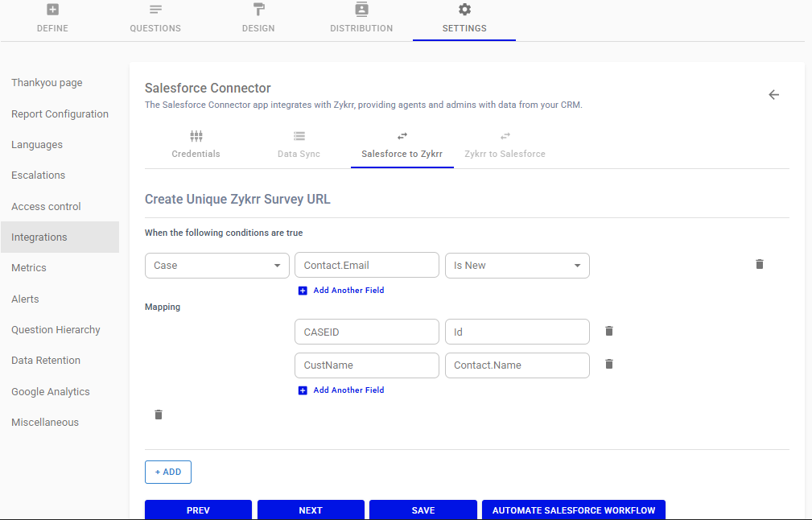
Task: Click the Questions list icon in top navigation
Action: tap(155, 10)
